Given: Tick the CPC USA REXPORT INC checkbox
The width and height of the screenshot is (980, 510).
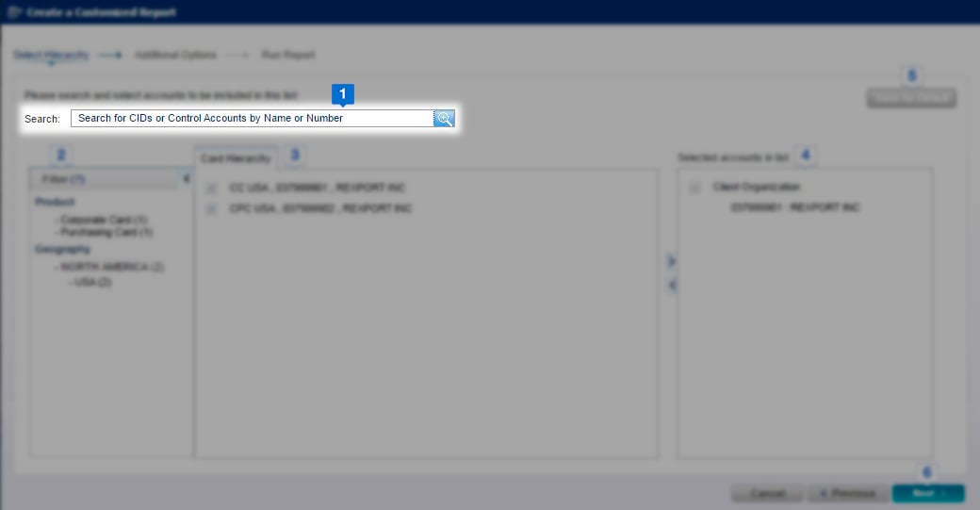Looking at the screenshot, I should [212, 208].
